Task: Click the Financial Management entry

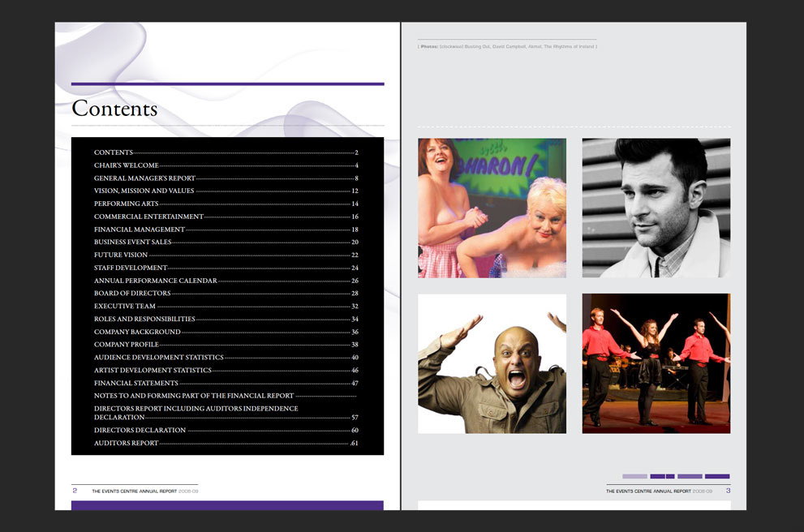Action: [140, 230]
